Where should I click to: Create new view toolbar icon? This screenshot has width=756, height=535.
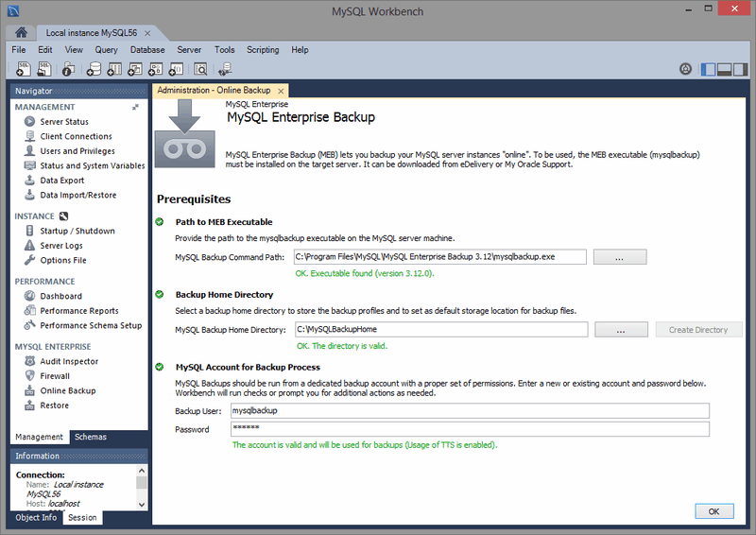135,69
